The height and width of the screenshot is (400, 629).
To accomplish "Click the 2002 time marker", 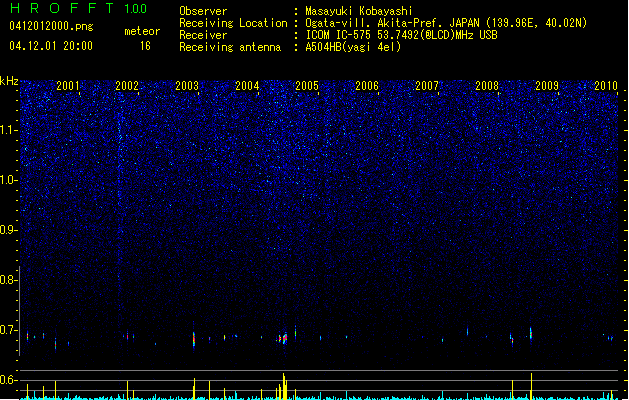I will coord(127,86).
